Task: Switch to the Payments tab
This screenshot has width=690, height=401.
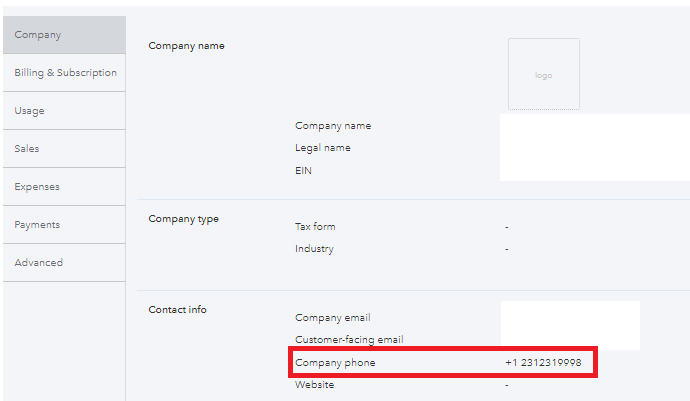Action: pos(37,225)
